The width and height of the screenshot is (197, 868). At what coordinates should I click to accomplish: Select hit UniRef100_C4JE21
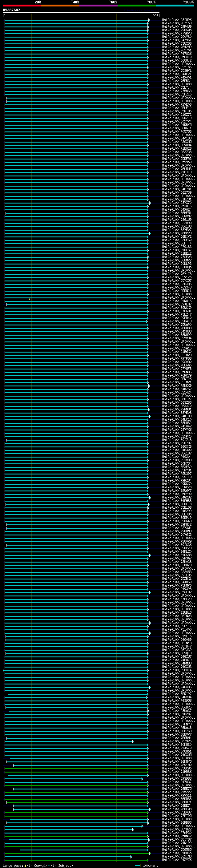coord(176,74)
